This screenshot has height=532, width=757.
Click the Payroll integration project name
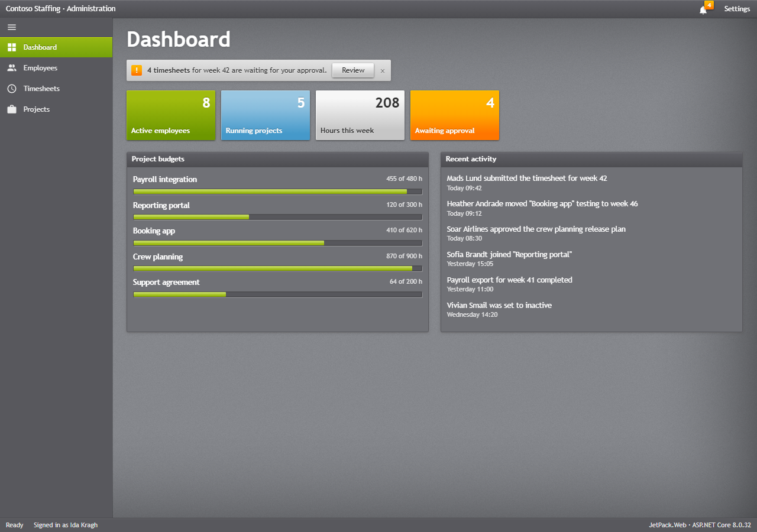click(165, 179)
